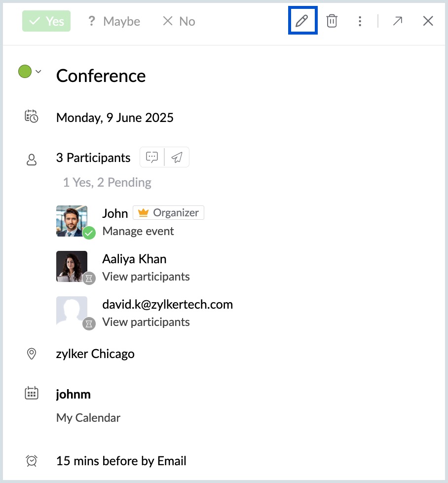The height and width of the screenshot is (483, 448).
Task: Open event in detailed view arrow
Action: point(397,21)
